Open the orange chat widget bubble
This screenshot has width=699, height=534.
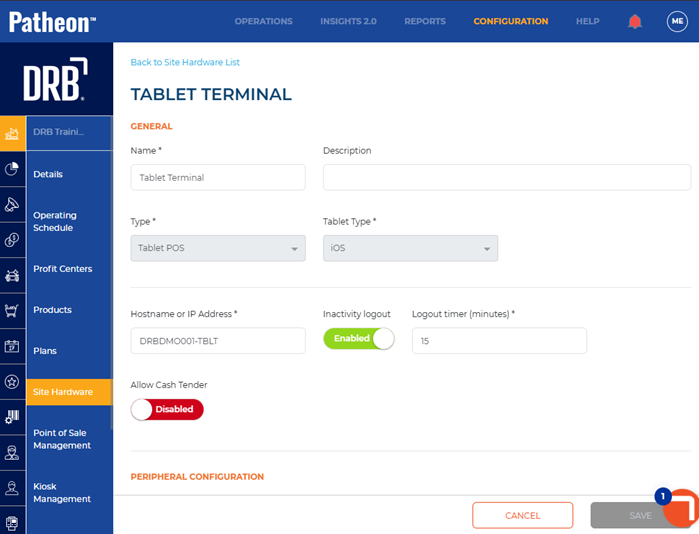pyautogui.click(x=681, y=508)
